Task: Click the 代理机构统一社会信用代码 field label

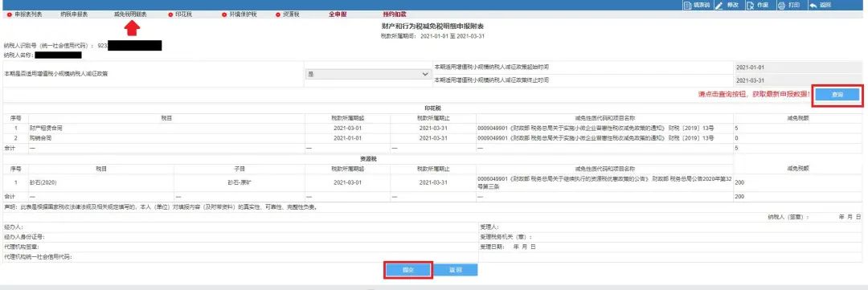Action: pos(38,257)
